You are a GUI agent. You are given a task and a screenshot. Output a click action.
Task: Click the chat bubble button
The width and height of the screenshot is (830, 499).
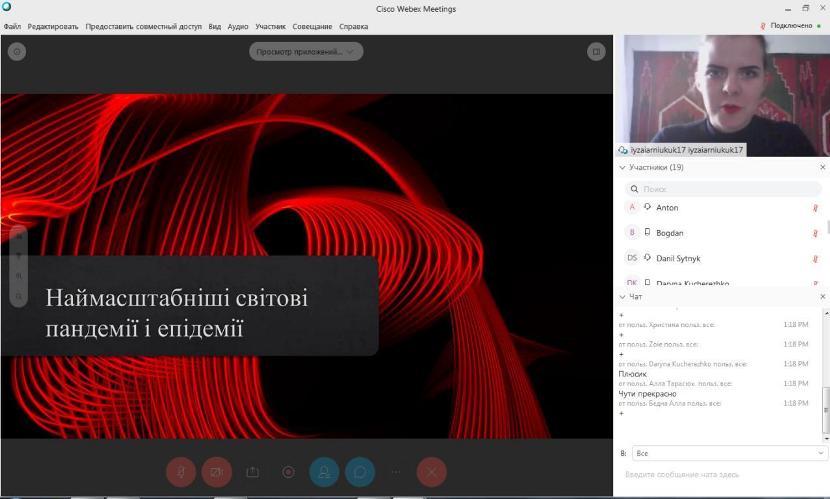(360, 471)
